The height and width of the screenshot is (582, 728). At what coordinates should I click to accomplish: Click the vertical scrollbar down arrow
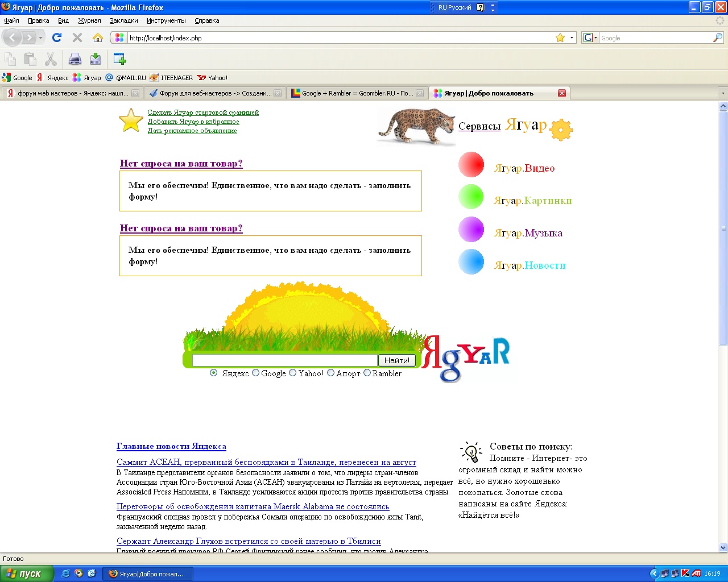tap(723, 548)
